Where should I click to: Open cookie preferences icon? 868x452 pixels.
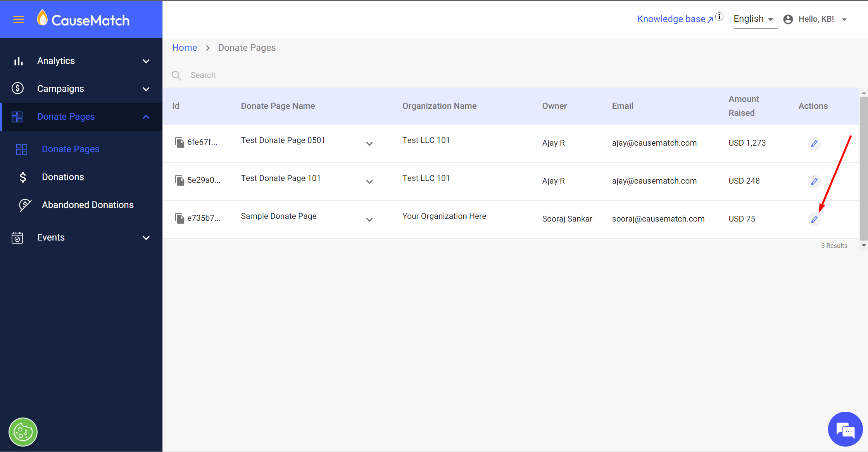pyautogui.click(x=23, y=432)
